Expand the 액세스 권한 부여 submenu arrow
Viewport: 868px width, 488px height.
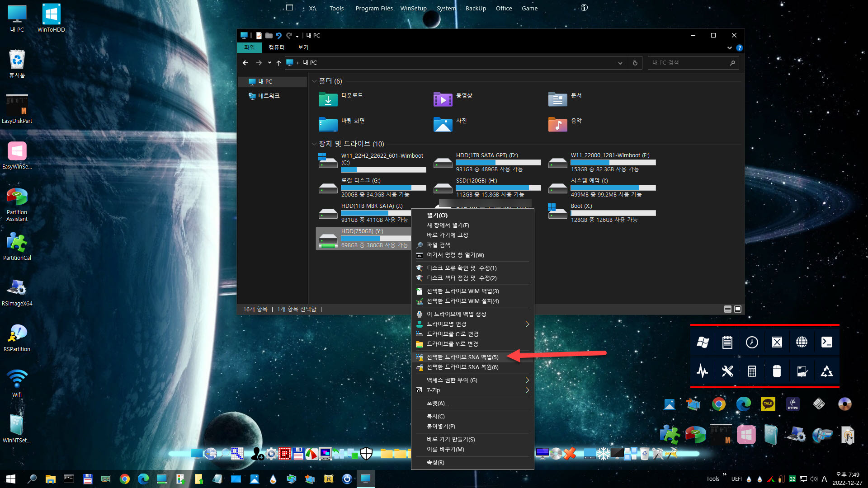pyautogui.click(x=527, y=380)
